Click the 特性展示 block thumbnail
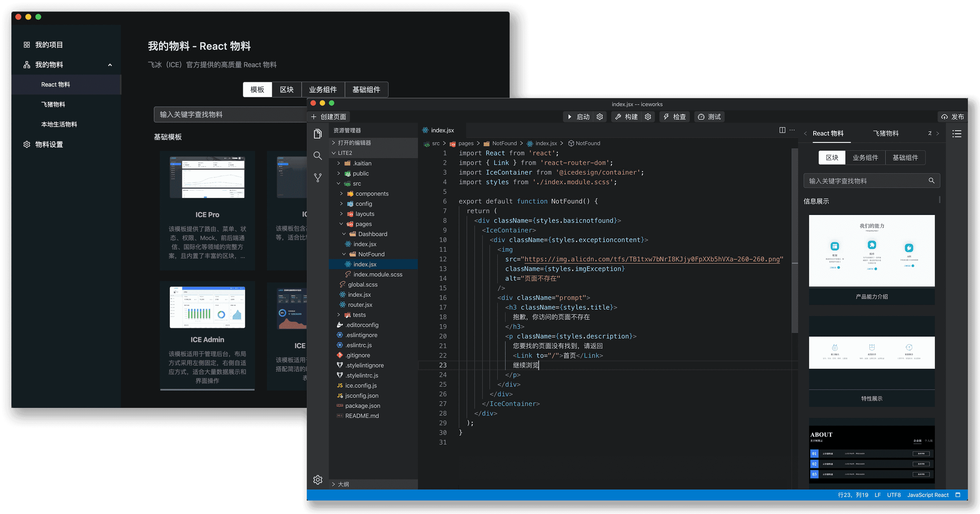 (x=871, y=352)
